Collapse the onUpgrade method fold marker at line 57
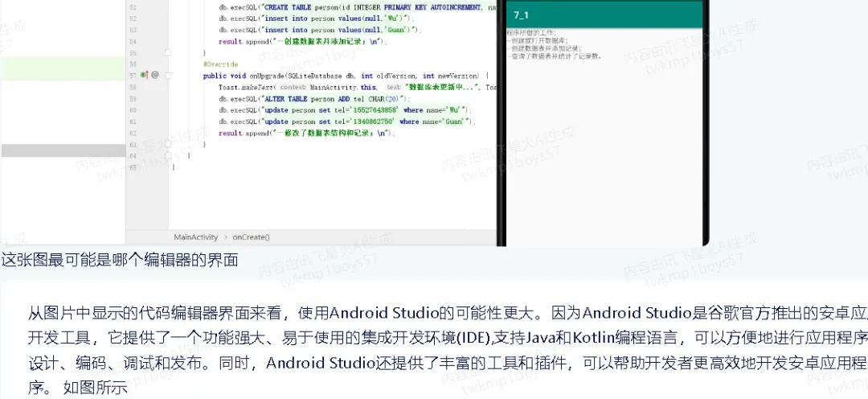This screenshot has width=868, height=399. pyautogui.click(x=168, y=75)
